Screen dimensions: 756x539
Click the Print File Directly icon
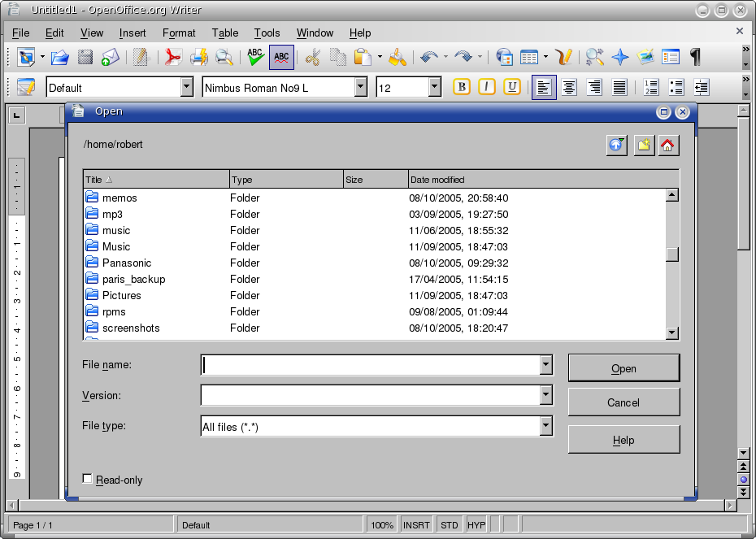(198, 58)
